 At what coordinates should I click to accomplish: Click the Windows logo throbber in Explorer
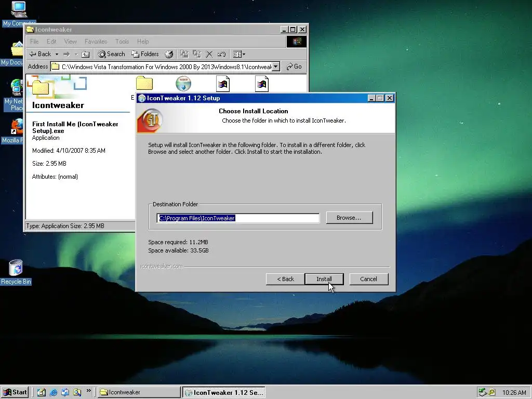(297, 42)
